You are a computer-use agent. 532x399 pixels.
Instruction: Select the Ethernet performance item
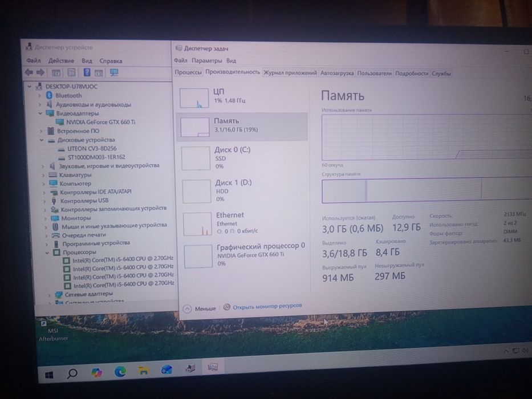click(244, 224)
